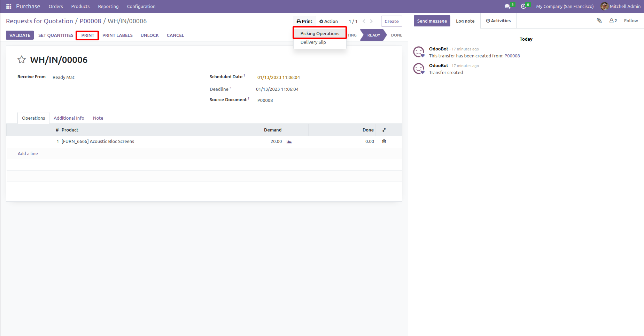Image resolution: width=644 pixels, height=336 pixels.
Task: Open the column settings adjust icon
Action: [x=384, y=130]
